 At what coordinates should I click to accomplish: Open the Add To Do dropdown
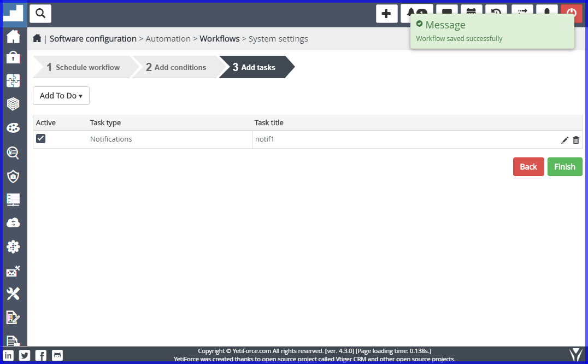click(61, 96)
